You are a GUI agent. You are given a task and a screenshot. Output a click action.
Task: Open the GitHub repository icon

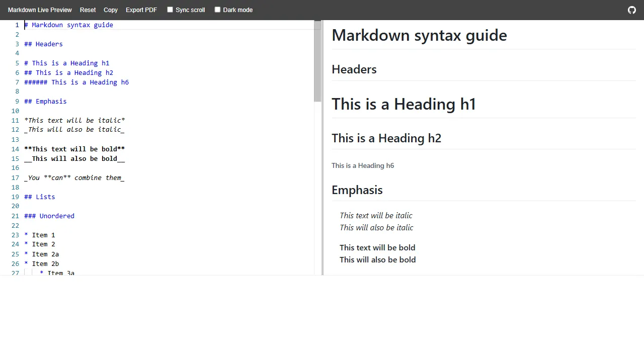pos(632,10)
